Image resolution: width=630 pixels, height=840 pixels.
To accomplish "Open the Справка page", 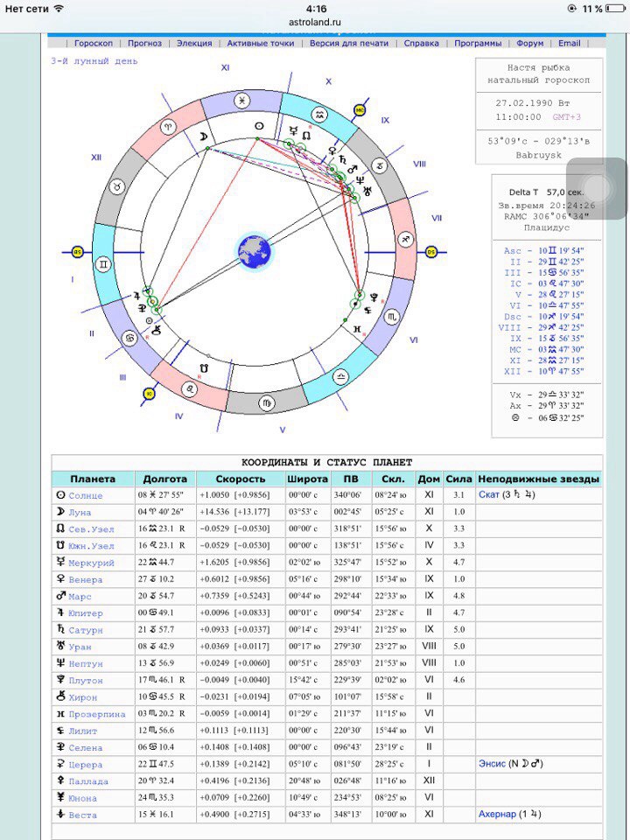I will tap(421, 43).
